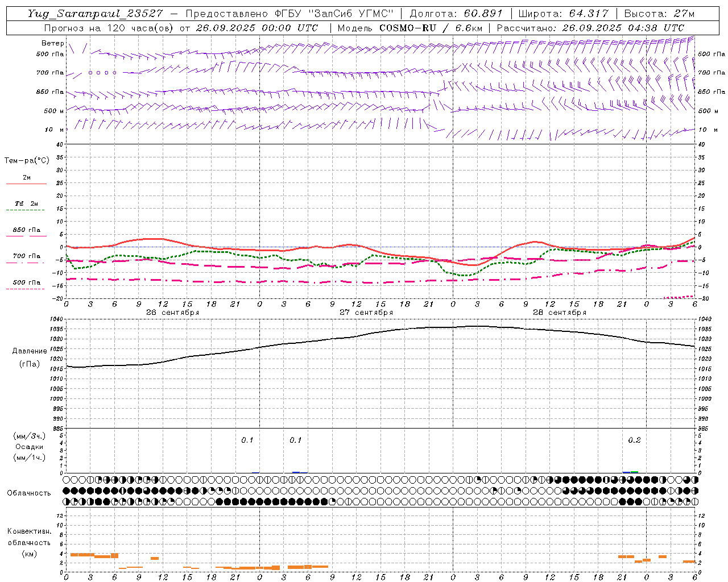Select the 2м temperature legend line
This screenshot has height=582, width=728.
point(26,180)
